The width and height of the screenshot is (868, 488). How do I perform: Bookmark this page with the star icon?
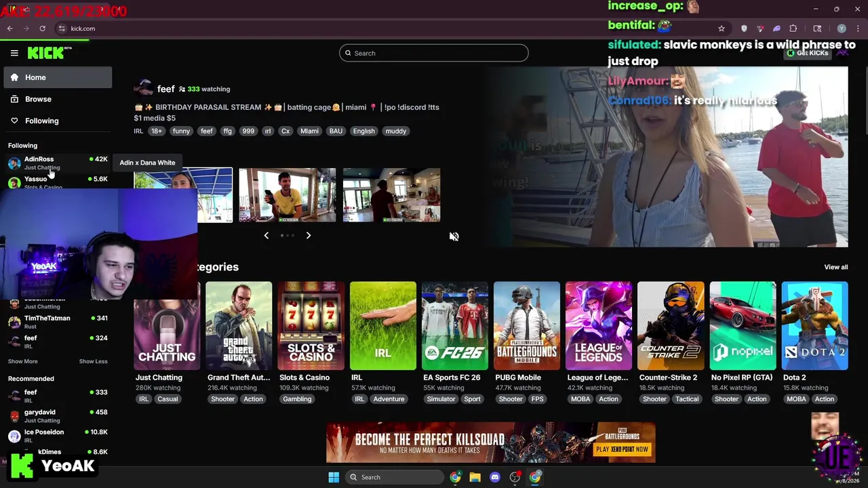(x=721, y=28)
